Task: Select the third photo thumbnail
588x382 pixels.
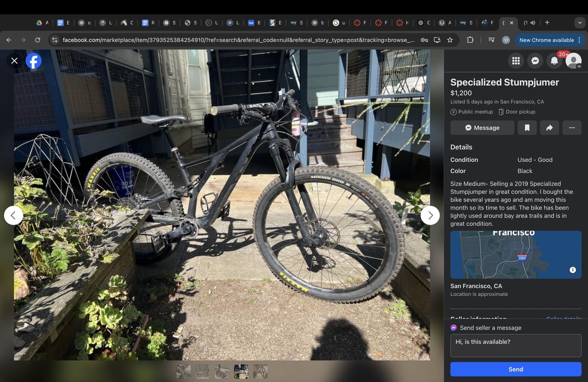Action: [222, 372]
